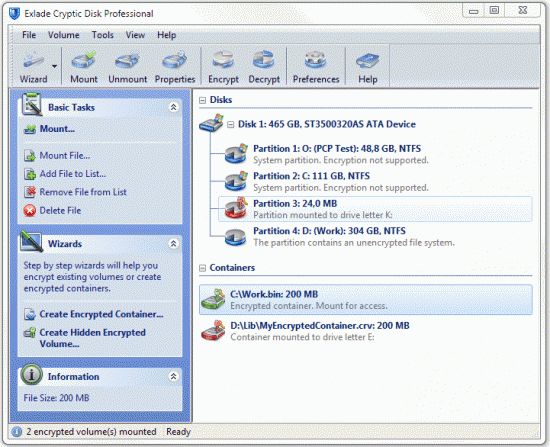Click the Mount... sidebar icon

(x=30, y=129)
